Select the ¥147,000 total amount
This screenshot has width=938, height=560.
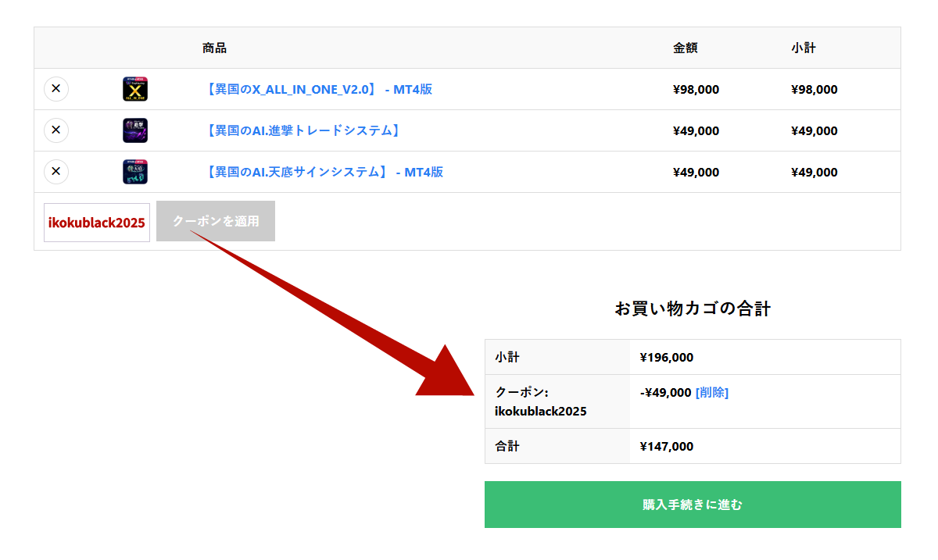[666, 447]
